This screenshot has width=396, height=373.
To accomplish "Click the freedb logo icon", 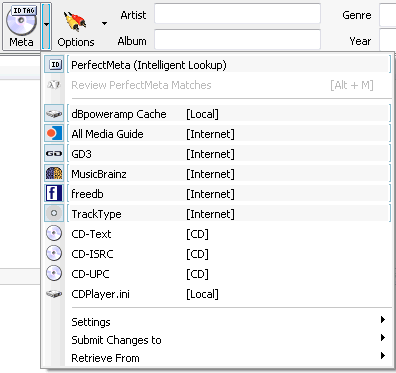I will (54, 194).
